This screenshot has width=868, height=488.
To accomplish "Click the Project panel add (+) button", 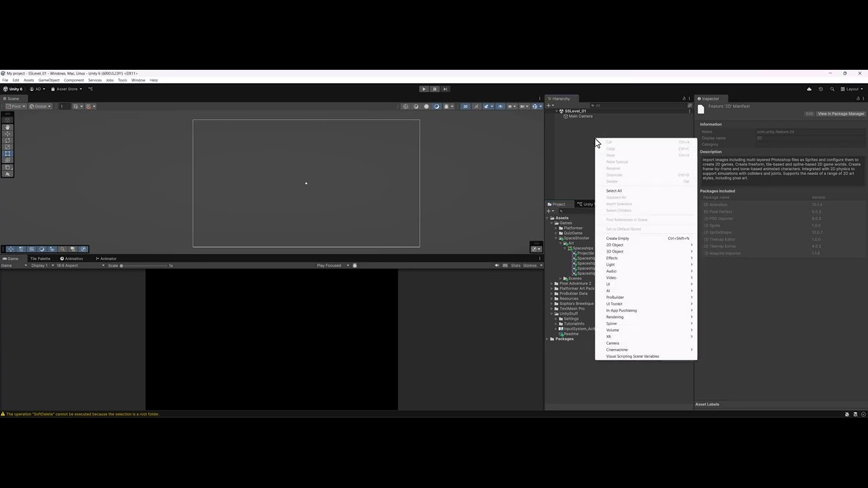I will click(x=549, y=211).
